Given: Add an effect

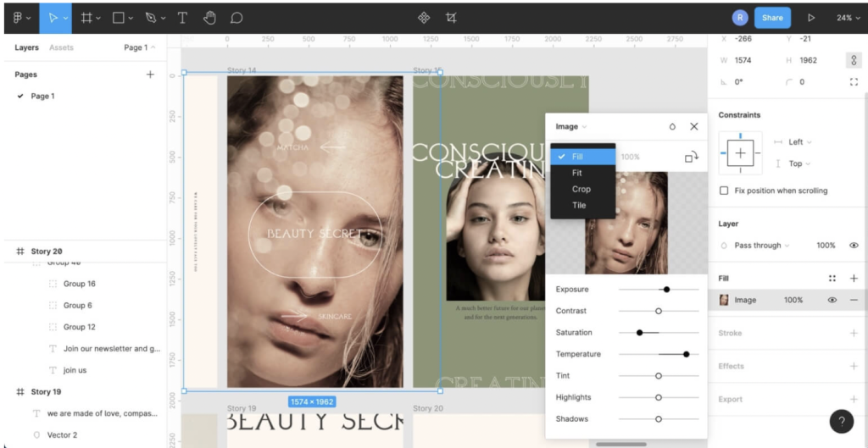Looking at the screenshot, I should point(854,366).
